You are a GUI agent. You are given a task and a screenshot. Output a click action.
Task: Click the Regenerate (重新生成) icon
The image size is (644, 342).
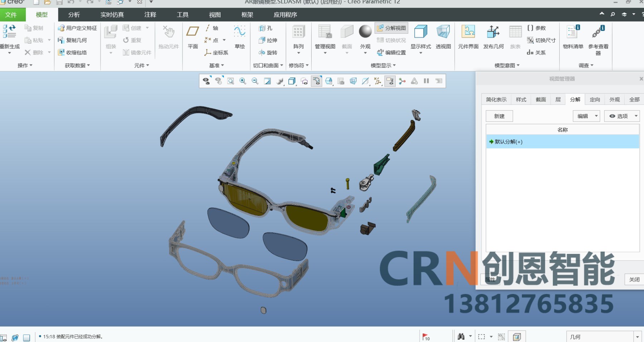pyautogui.click(x=9, y=32)
